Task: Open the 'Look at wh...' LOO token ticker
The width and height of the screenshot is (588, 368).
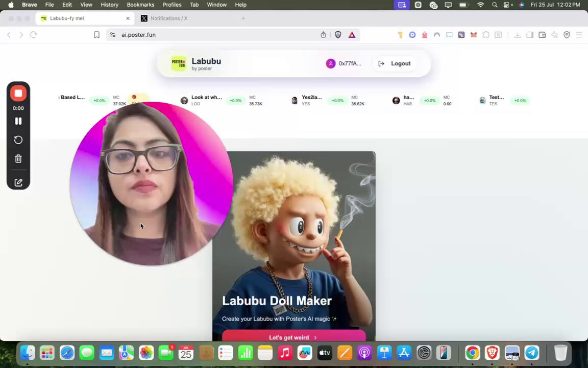Action: (x=221, y=100)
